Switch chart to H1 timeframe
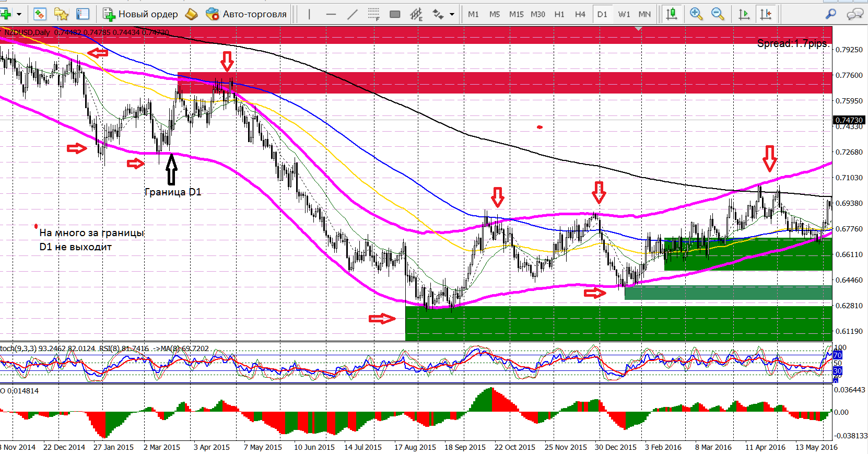The height and width of the screenshot is (454, 868). [x=559, y=14]
